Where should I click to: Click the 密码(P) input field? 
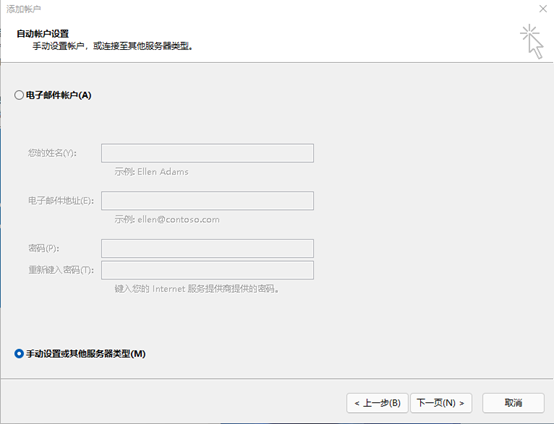[x=207, y=248]
